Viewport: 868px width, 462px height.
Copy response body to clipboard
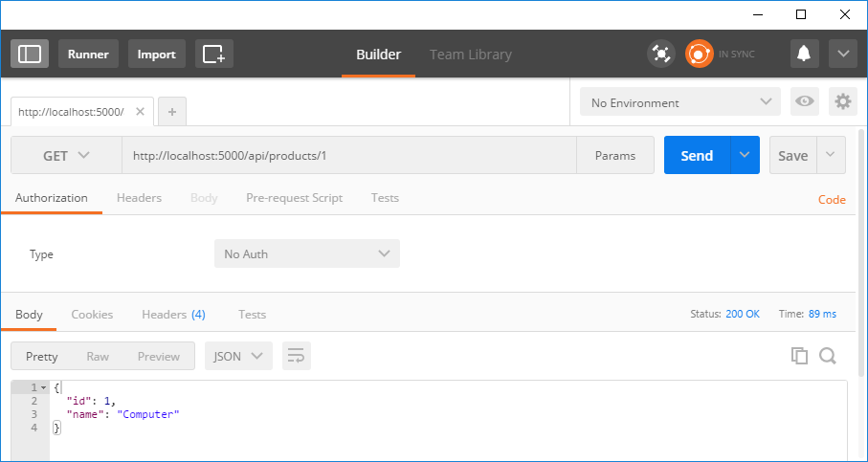click(799, 356)
